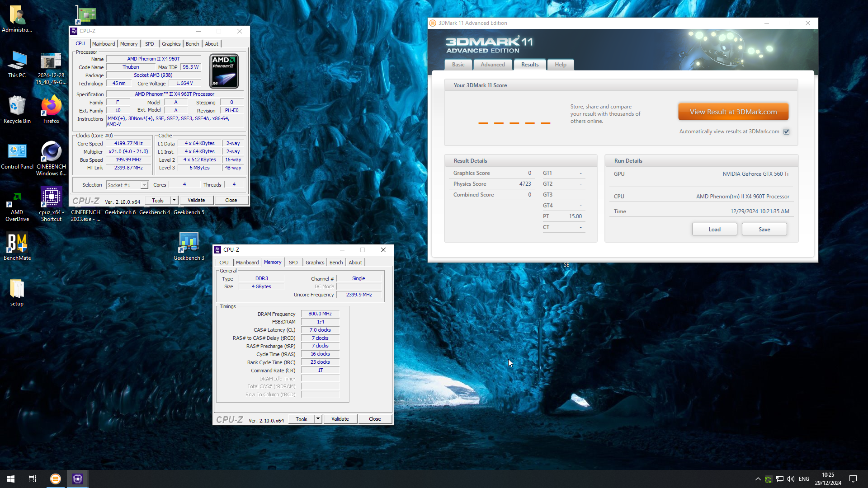Switch to CPU tab in lower CPU-Z
868x488 pixels.
point(224,263)
